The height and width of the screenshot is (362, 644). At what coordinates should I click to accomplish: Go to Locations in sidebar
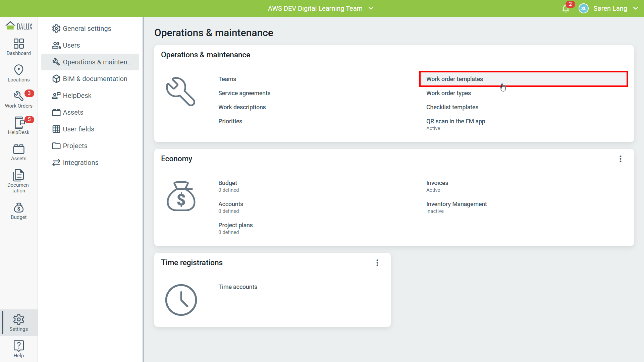click(x=18, y=73)
